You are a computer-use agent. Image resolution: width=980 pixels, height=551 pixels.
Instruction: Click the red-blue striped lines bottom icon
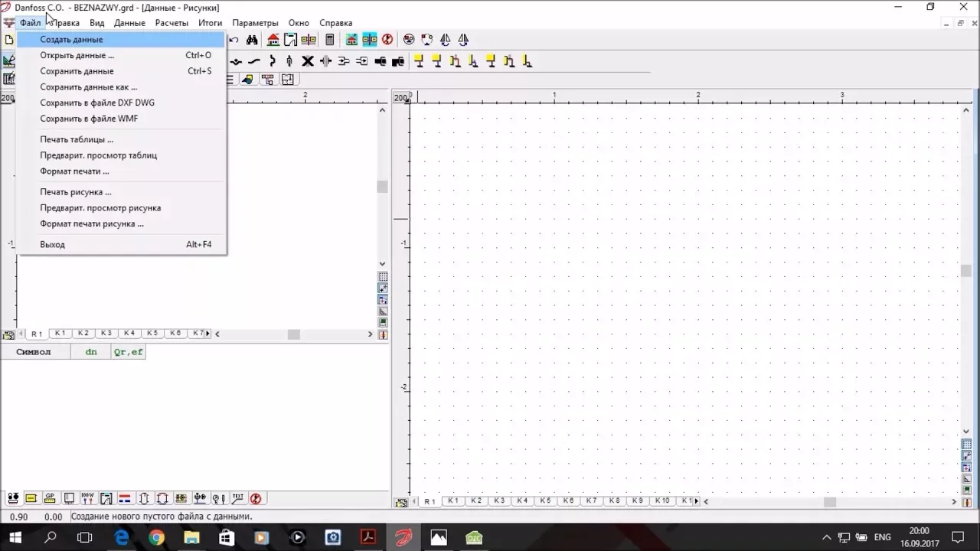tap(125, 498)
